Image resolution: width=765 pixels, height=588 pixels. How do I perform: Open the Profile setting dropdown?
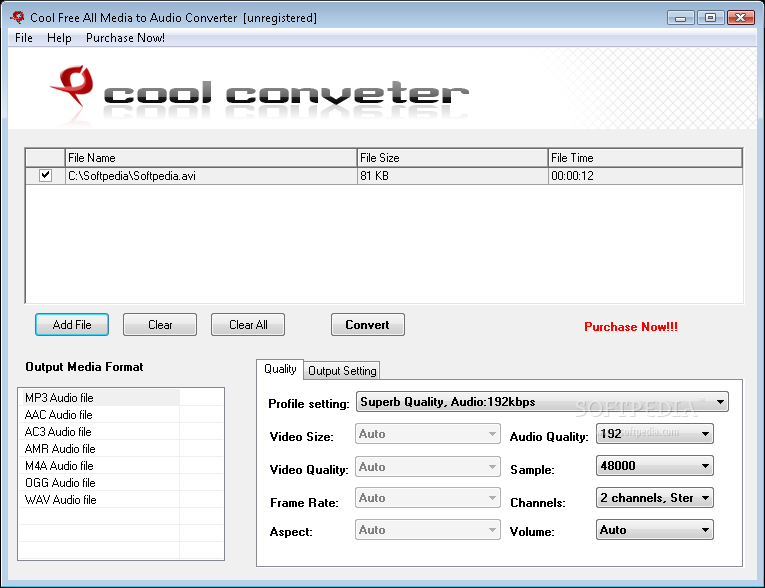tap(542, 402)
